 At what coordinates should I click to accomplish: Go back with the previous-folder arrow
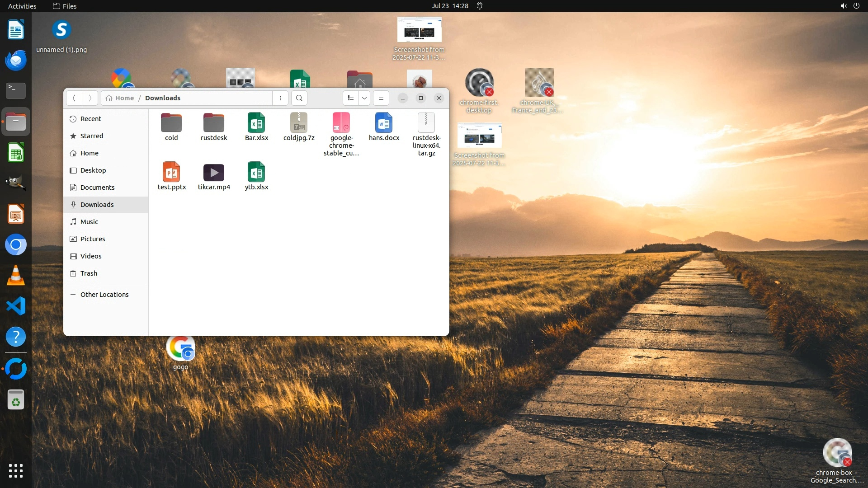[74, 98]
